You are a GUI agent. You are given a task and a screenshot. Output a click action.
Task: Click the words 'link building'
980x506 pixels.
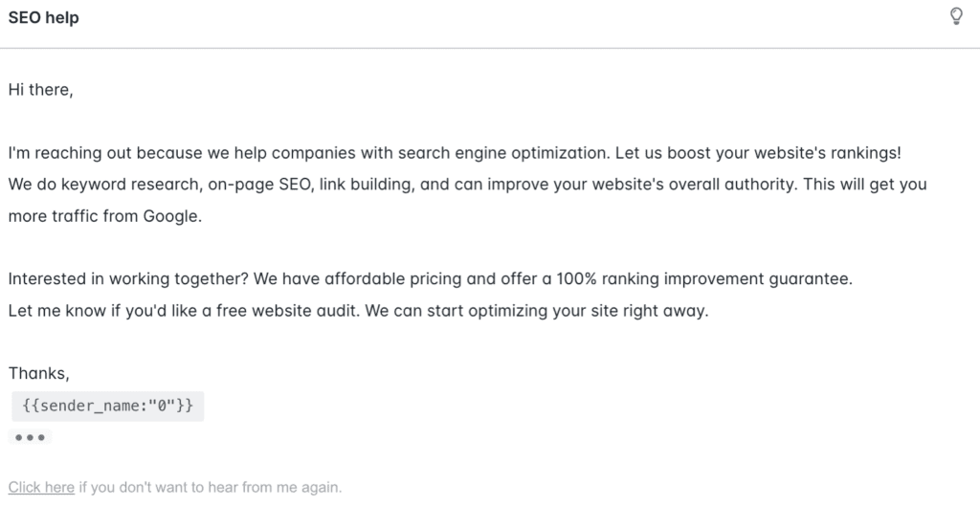click(x=365, y=185)
